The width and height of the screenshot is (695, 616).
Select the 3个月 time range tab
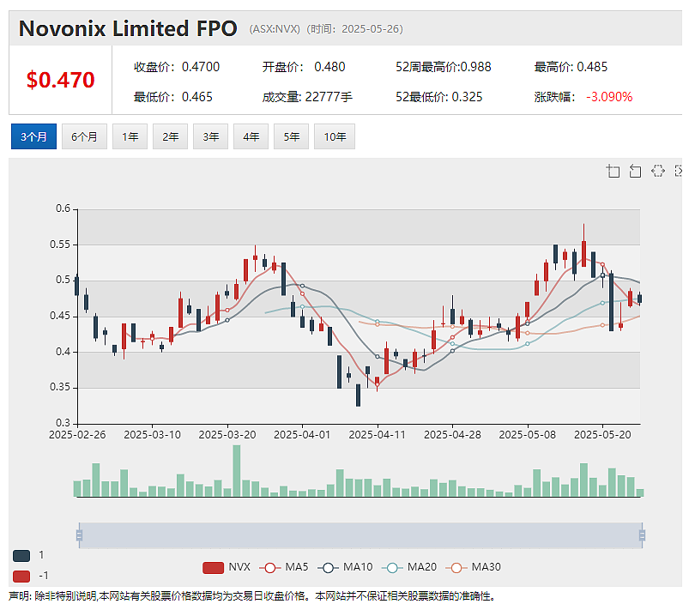(x=33, y=136)
